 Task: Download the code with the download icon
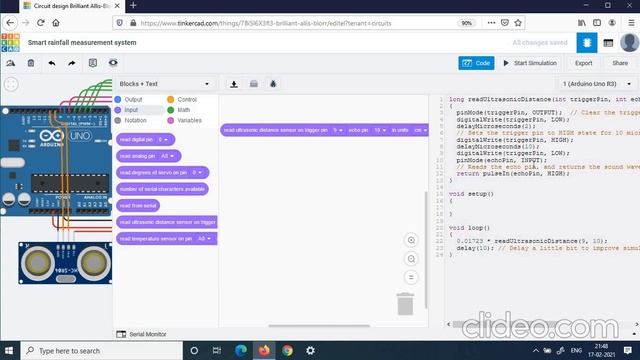pyautogui.click(x=234, y=84)
